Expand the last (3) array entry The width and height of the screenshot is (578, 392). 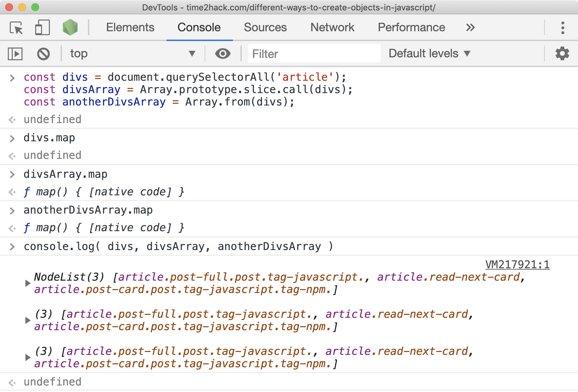(x=28, y=357)
